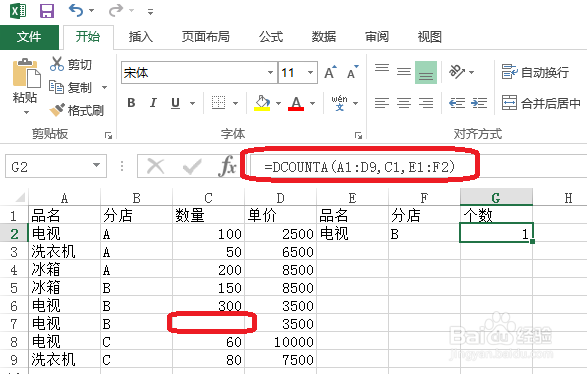Open the 剪贴板 dialog launcher
The image size is (587, 374).
(109, 136)
